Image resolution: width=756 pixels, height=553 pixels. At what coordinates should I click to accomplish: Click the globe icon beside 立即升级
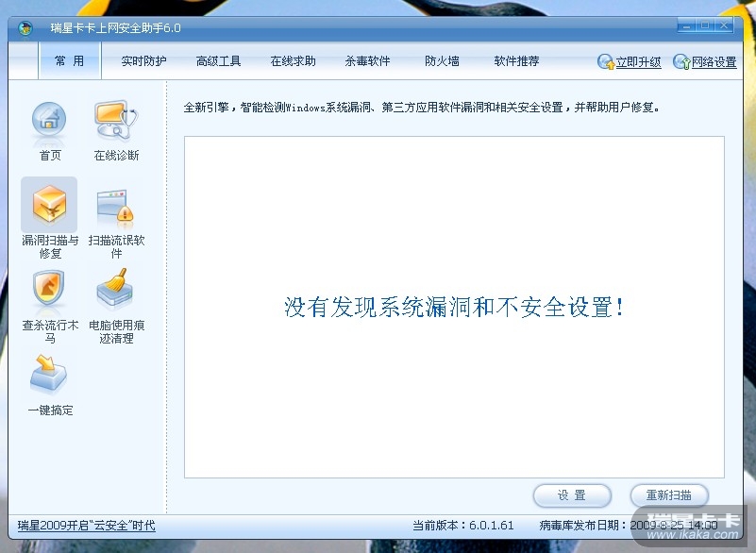[606, 61]
